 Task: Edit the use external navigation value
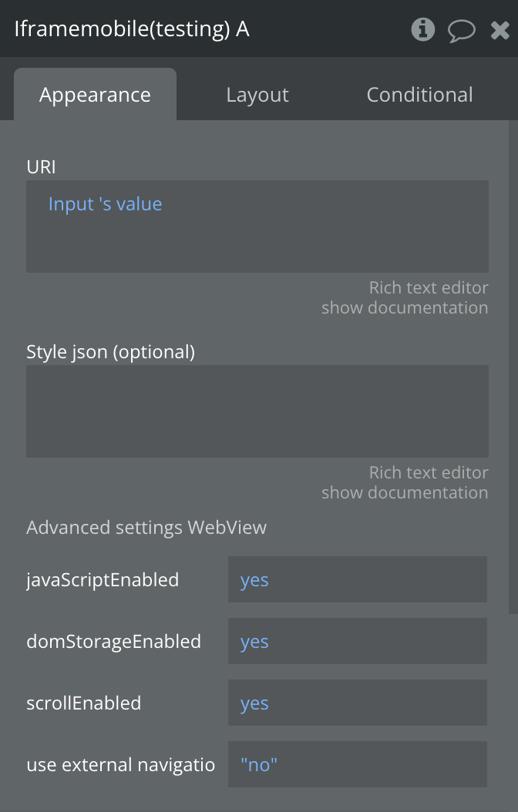(x=357, y=764)
